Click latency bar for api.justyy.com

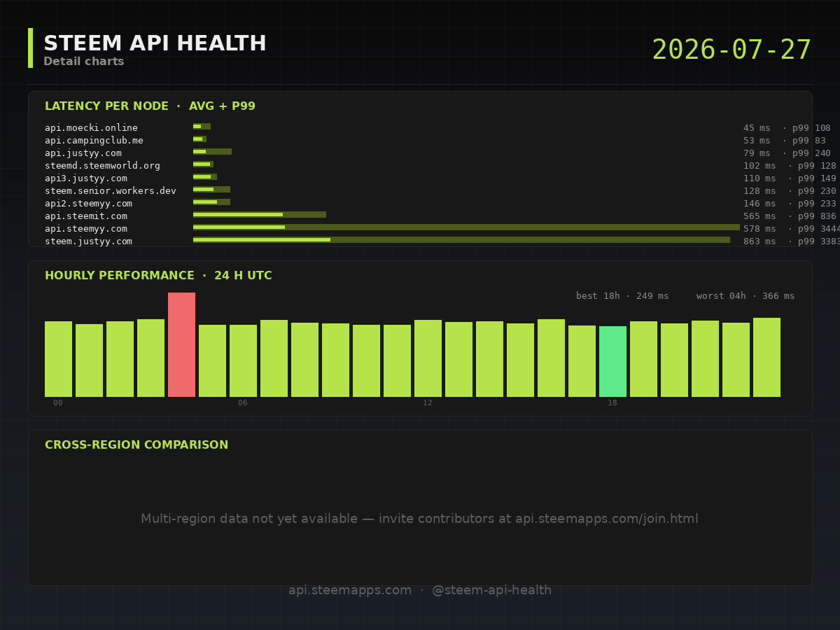[212, 152]
